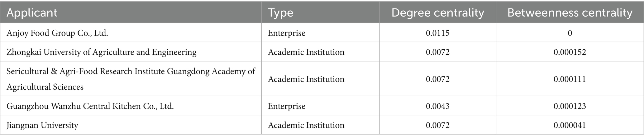Image resolution: width=644 pixels, height=140 pixels.
Task: Click Enterprise type in Guangzhou Wanzhu row
Action: 286,106
